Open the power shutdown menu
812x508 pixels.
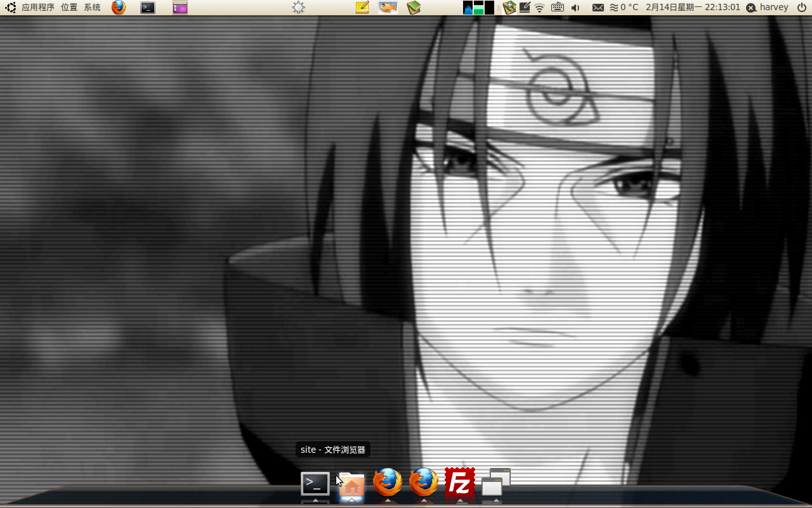802,8
